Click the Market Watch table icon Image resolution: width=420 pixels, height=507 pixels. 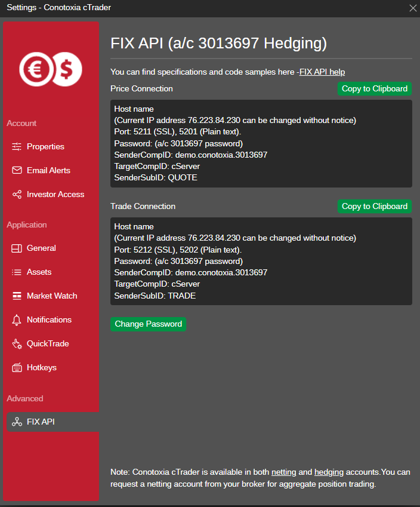17,296
